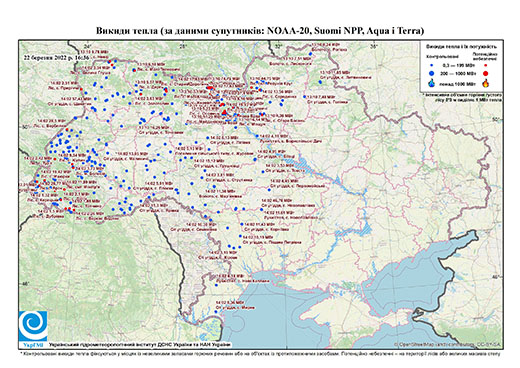520x368 pixels.
Task: Click the small blue dot legend symbol
Action: 432,66
